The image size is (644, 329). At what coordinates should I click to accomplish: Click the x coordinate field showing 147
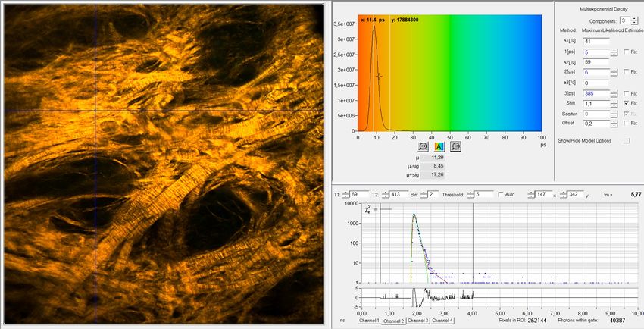coord(543,194)
